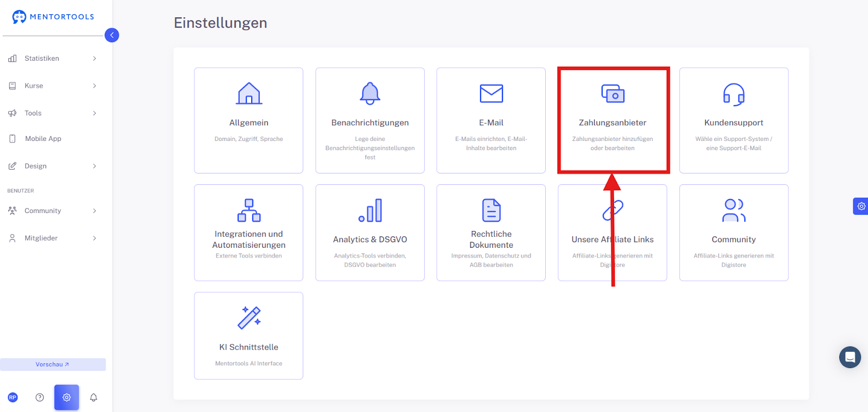Click the Vorschau preview button
This screenshot has height=412, width=868.
pos(53,364)
